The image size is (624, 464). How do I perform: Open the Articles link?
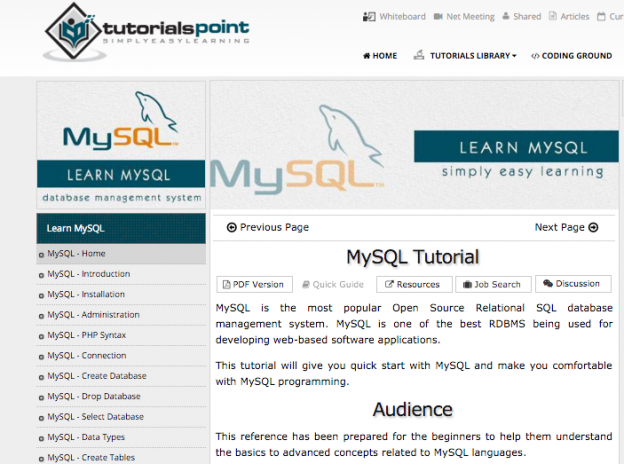pos(575,17)
